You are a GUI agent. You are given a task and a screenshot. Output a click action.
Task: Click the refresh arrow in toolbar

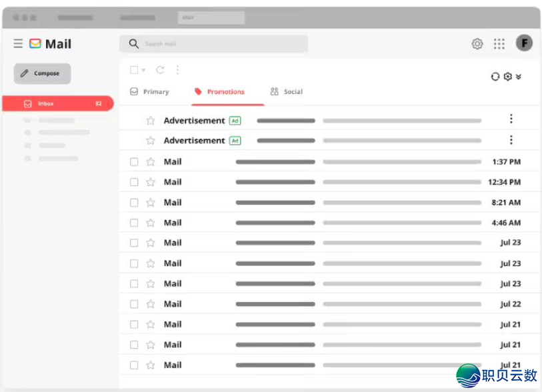click(160, 70)
